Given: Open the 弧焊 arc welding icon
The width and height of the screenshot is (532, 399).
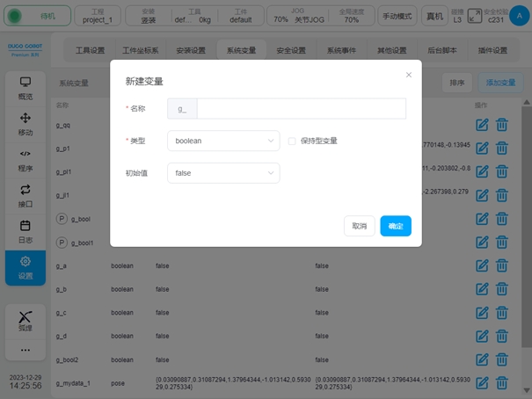Looking at the screenshot, I should coord(26,321).
